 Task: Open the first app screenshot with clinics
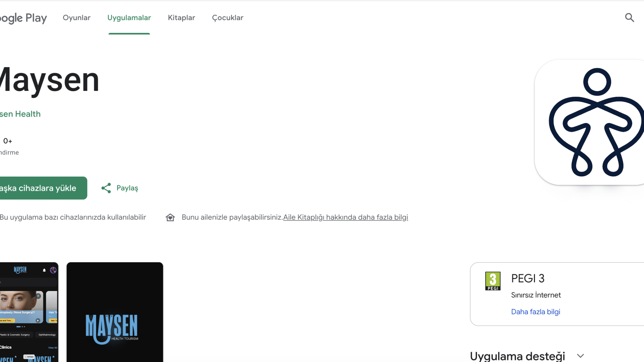point(29,312)
